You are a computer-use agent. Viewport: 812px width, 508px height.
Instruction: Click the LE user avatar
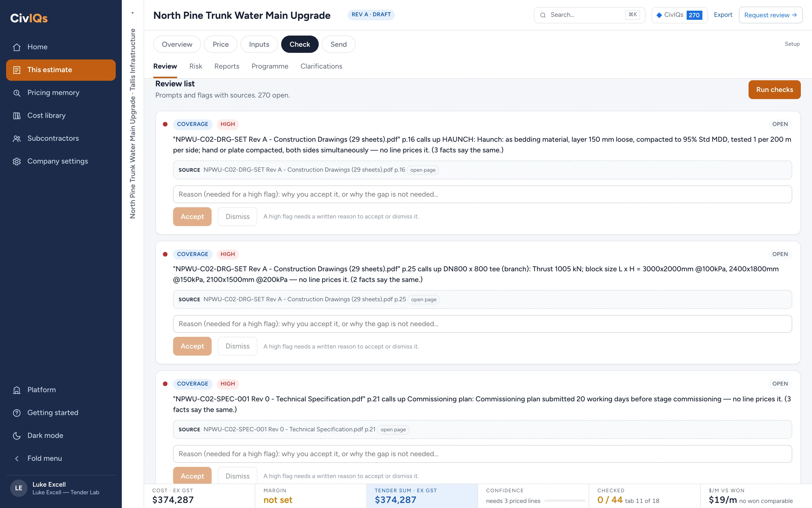coord(19,488)
